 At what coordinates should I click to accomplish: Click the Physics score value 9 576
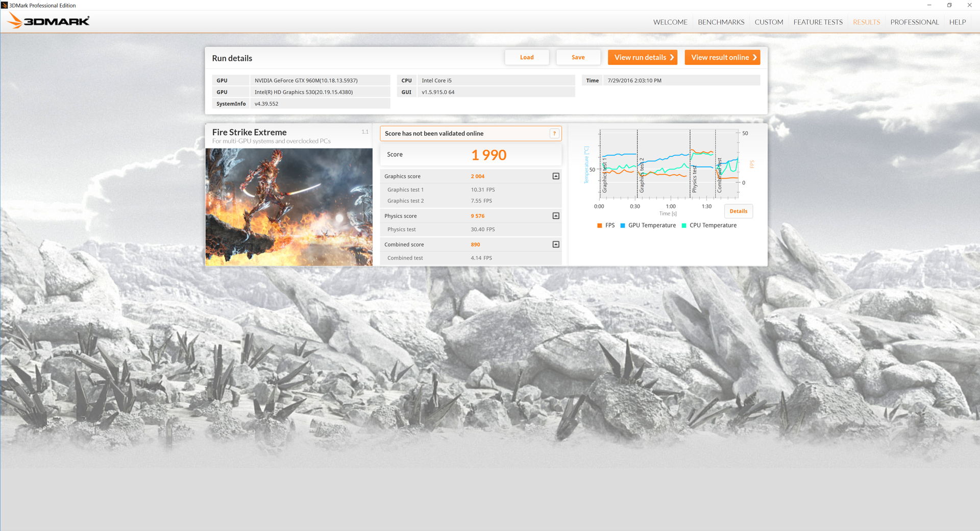478,216
